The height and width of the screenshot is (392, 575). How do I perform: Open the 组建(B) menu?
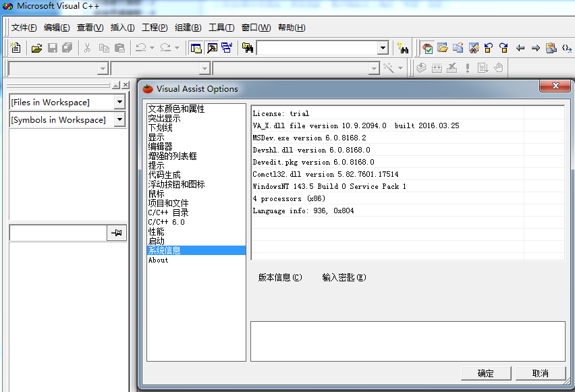[x=188, y=28]
